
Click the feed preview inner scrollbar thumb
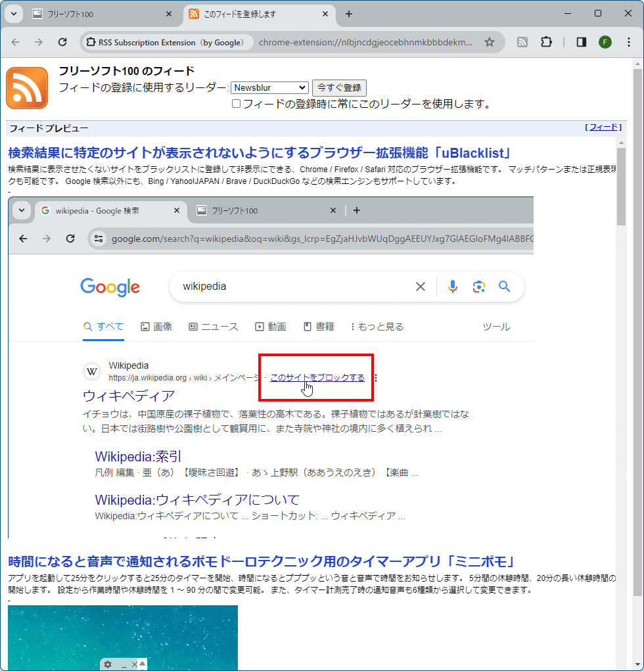pos(621,186)
